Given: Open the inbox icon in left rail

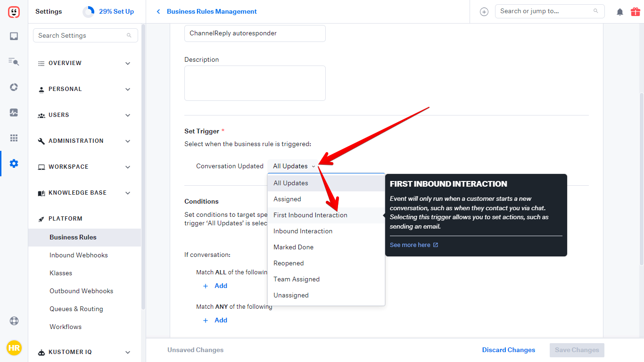Looking at the screenshot, I should point(14,36).
